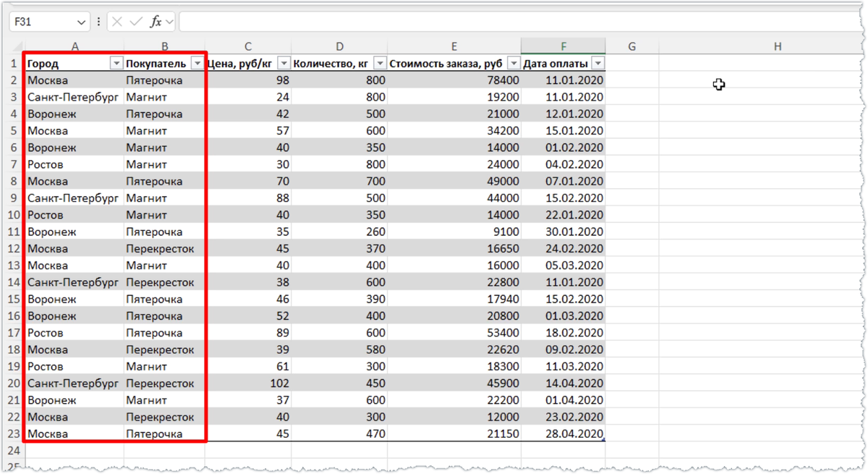
Task: Open the Дата оплаты filter dropdown
Action: [x=597, y=64]
